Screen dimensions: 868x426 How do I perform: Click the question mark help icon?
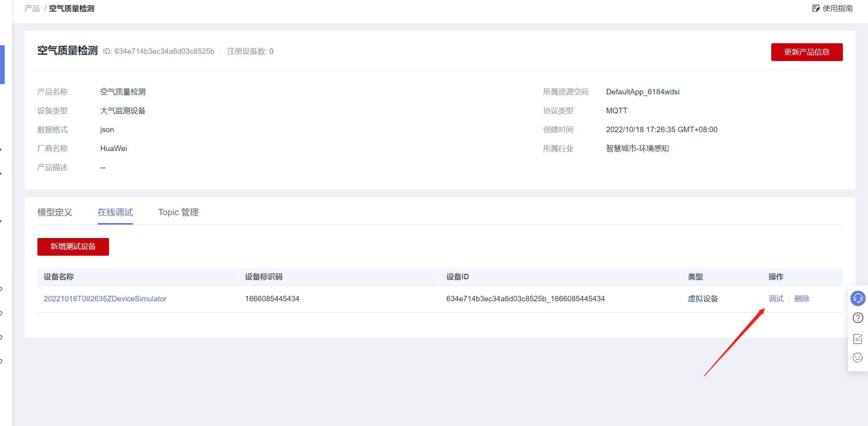point(858,318)
